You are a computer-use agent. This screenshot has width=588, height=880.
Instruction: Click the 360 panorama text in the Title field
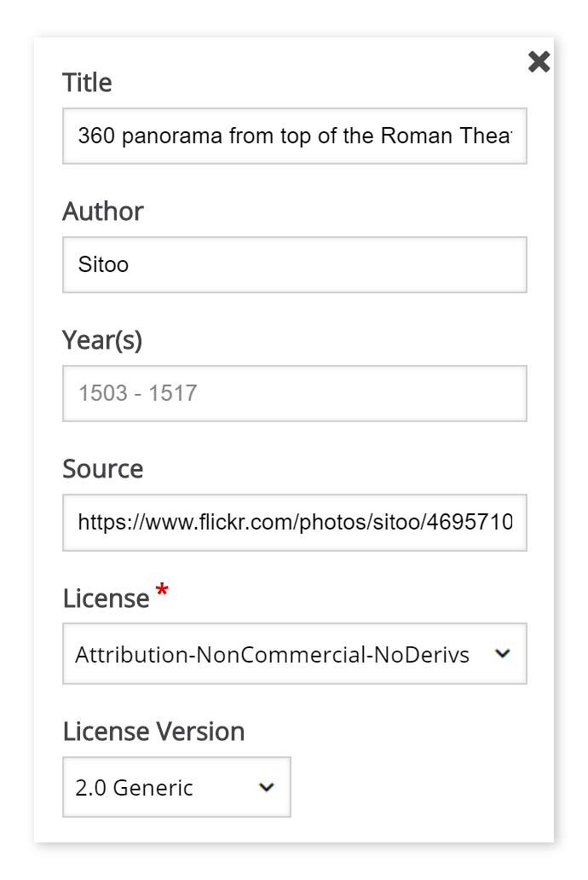point(150,136)
